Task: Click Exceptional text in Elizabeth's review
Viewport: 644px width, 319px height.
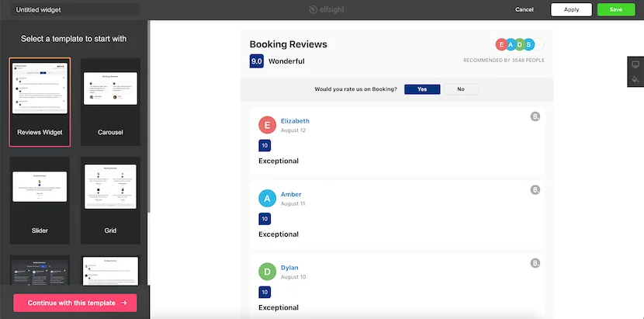Action: tap(279, 161)
